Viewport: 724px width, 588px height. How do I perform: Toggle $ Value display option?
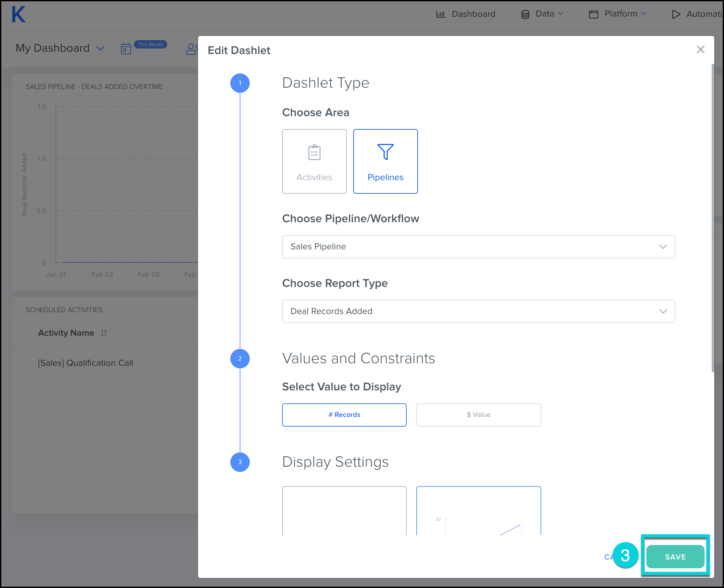point(478,415)
